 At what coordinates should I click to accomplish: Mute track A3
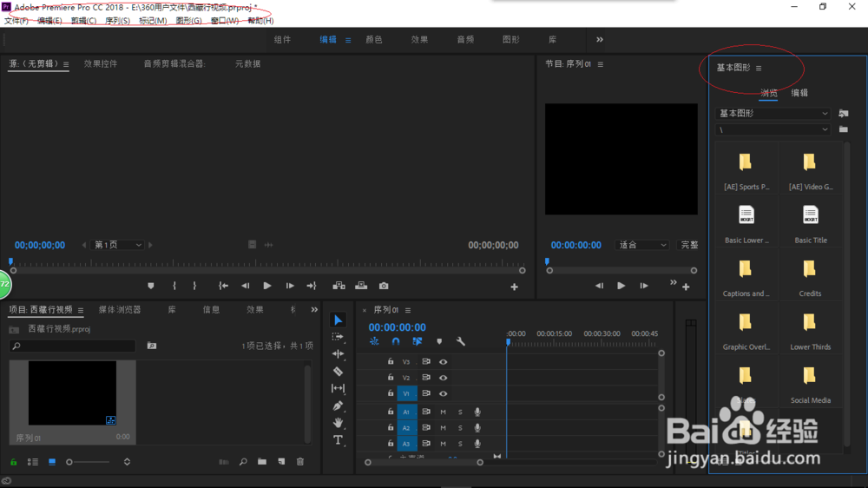[443, 444]
